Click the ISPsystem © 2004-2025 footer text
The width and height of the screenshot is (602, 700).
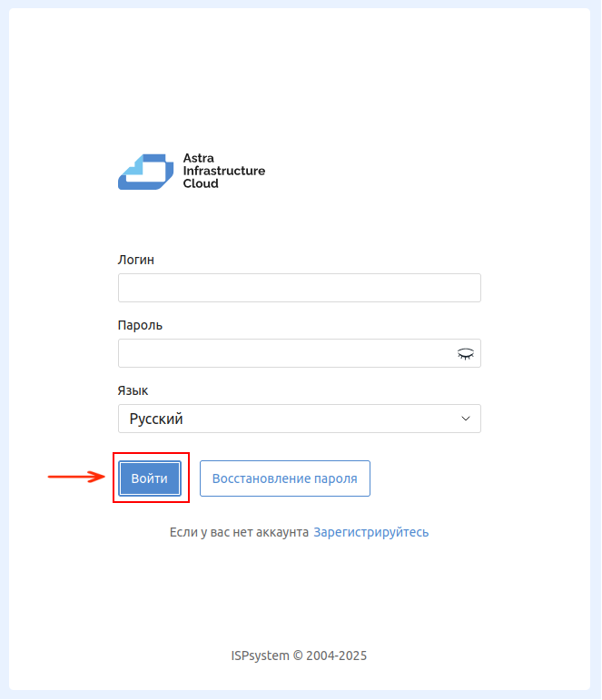tap(299, 656)
